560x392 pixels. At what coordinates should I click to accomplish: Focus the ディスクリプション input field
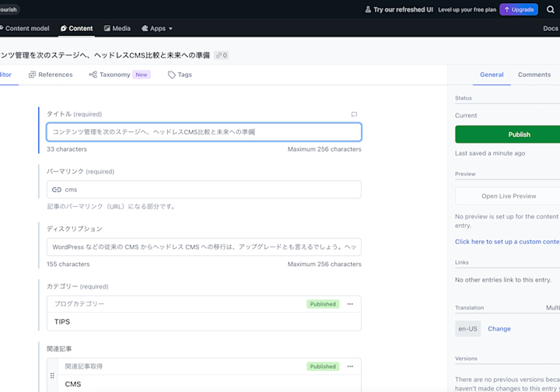204,247
